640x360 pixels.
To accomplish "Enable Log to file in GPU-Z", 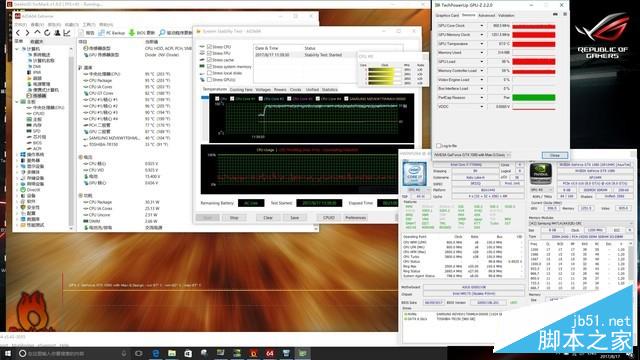I will point(439,146).
